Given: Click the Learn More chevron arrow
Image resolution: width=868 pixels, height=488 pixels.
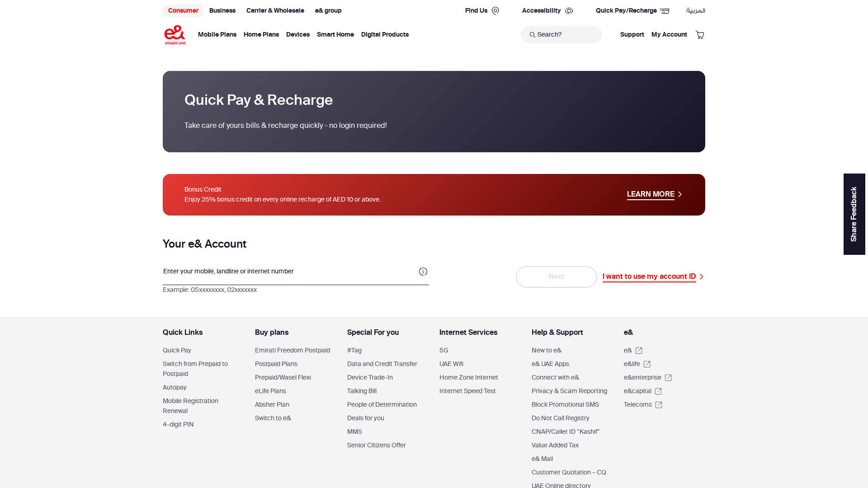Looking at the screenshot, I should 679,194.
